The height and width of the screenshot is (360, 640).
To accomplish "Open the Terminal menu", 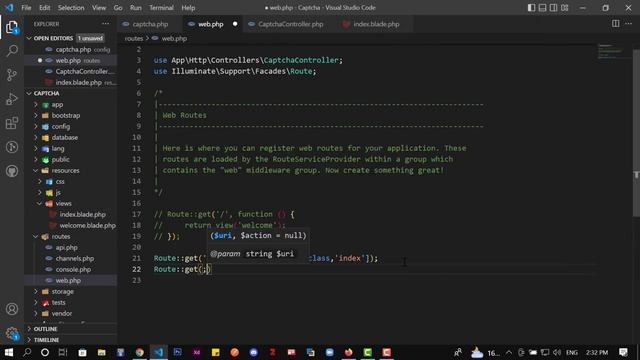I will (x=161, y=8).
